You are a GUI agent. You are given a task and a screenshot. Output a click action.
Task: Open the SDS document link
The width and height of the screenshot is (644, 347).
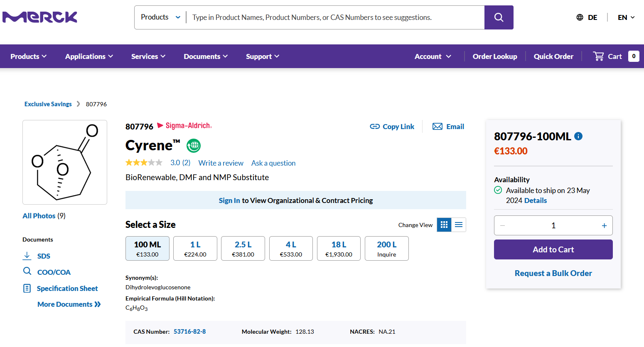click(x=44, y=256)
